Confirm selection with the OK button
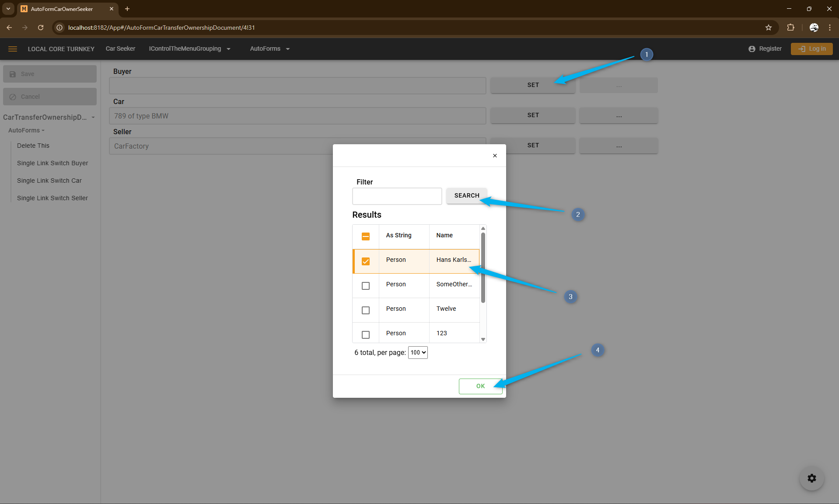This screenshot has width=839, height=504. click(480, 386)
